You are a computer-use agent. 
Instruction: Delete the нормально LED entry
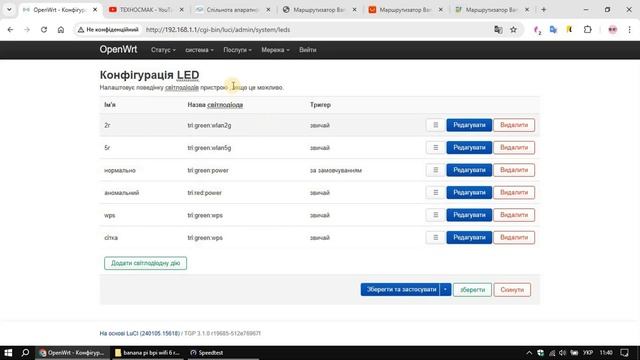tap(514, 170)
